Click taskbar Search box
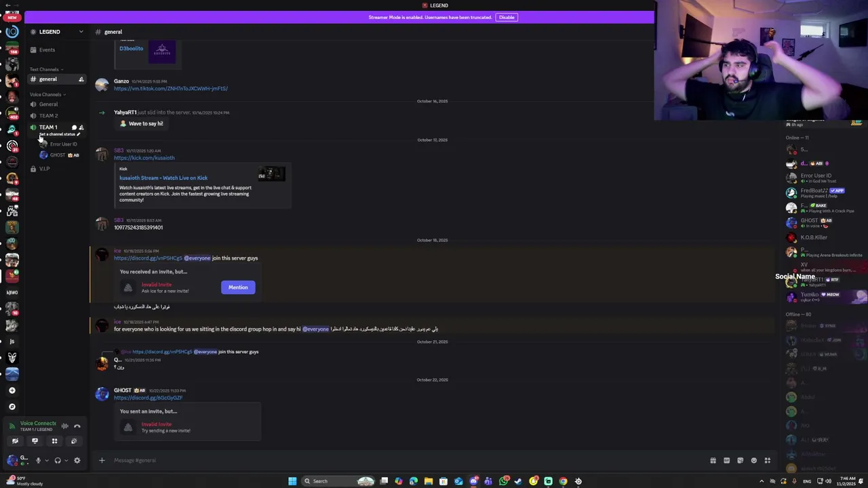This screenshot has height=488, width=868. click(339, 481)
